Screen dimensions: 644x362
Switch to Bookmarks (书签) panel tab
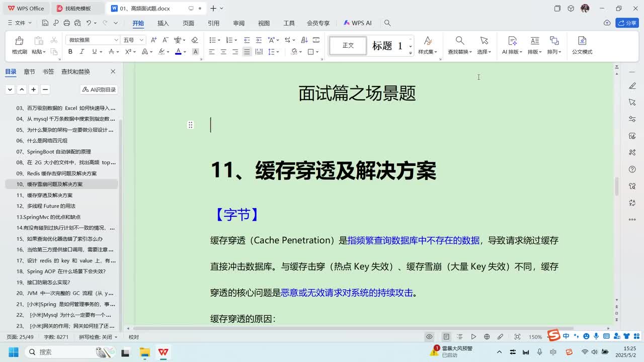tap(48, 72)
